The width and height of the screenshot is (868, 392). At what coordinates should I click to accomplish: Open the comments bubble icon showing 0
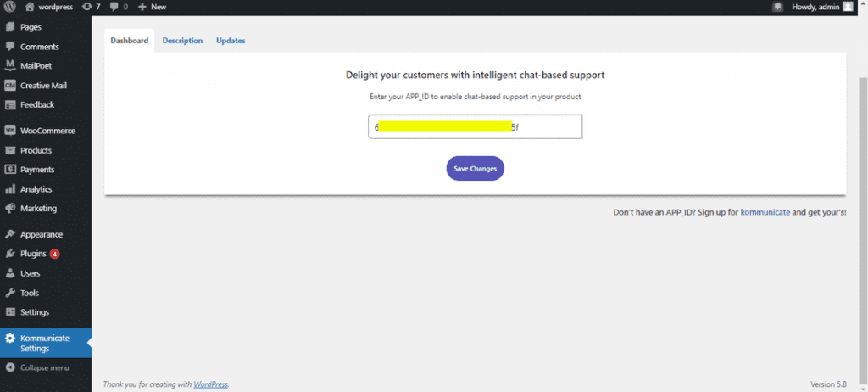click(x=114, y=7)
